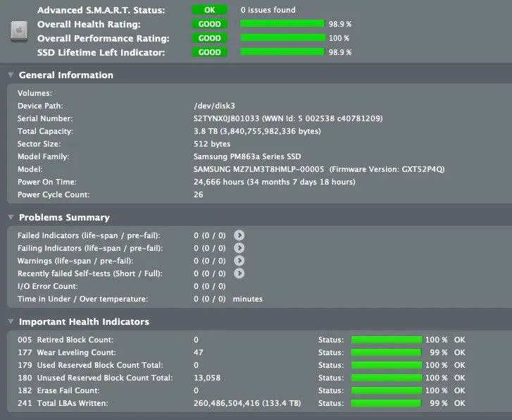Image resolution: width=512 pixels, height=420 pixels.
Task: Click the Total LBAs Written status bar
Action: click(x=386, y=403)
